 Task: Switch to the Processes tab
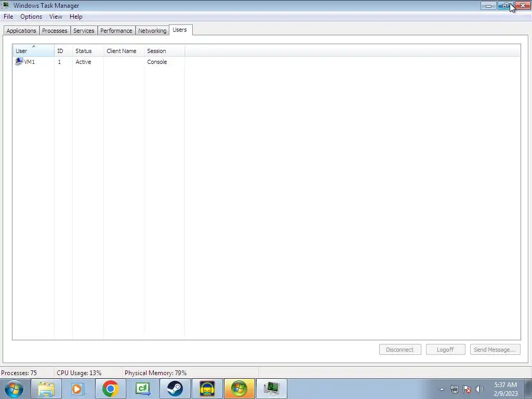pyautogui.click(x=55, y=31)
